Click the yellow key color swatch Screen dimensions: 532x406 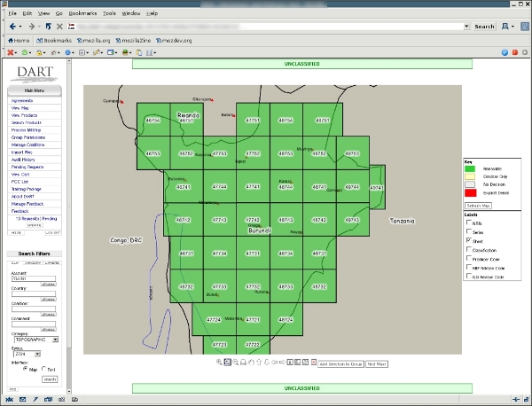[x=470, y=176]
